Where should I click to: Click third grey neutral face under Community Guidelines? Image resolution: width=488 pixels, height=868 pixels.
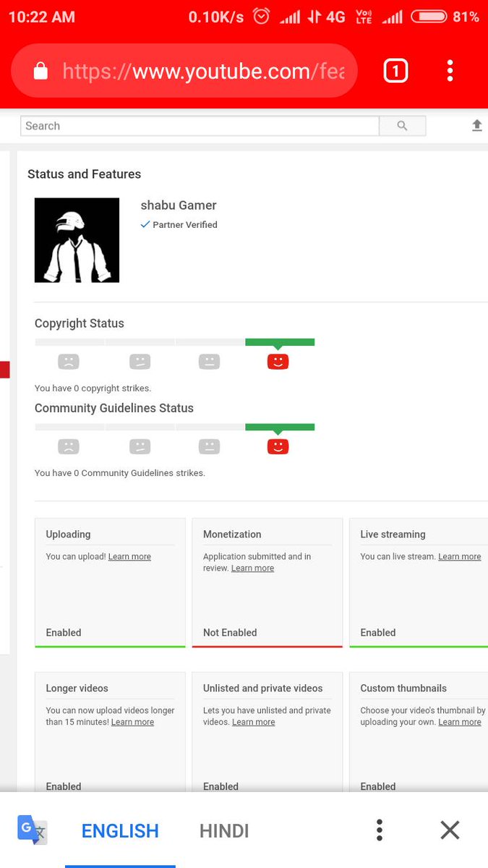(x=209, y=446)
